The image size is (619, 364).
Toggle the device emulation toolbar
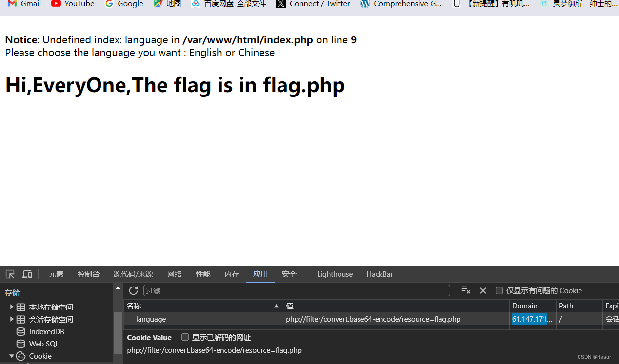(x=27, y=274)
